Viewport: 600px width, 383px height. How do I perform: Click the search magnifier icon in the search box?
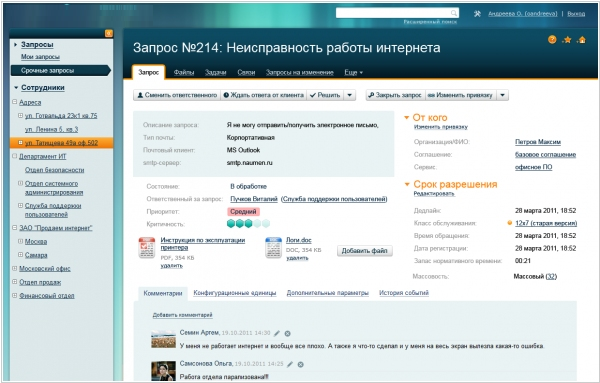[x=454, y=13]
